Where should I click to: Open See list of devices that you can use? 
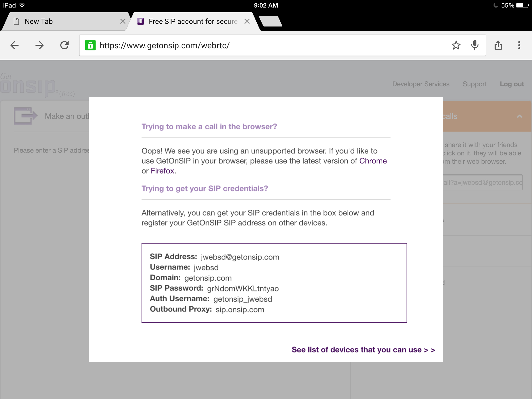tap(363, 350)
